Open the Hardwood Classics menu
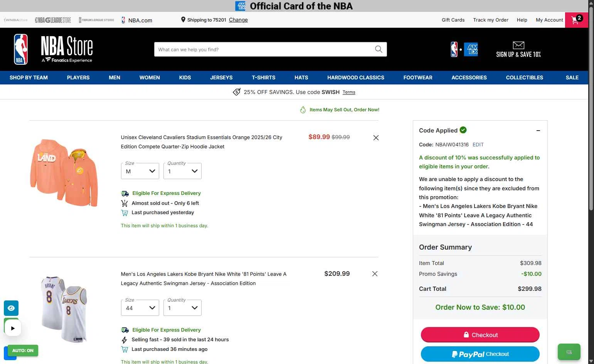This screenshot has width=594, height=364. 356,77
